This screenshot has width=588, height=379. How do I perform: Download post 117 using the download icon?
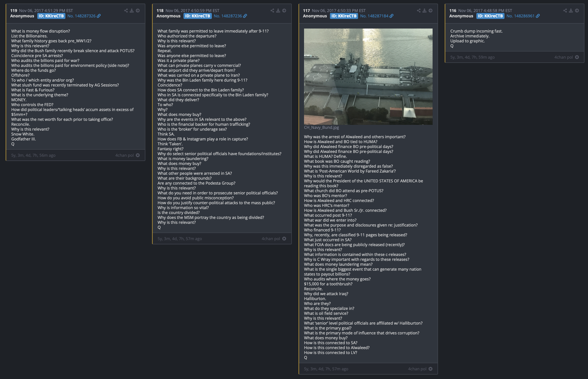point(425,10)
